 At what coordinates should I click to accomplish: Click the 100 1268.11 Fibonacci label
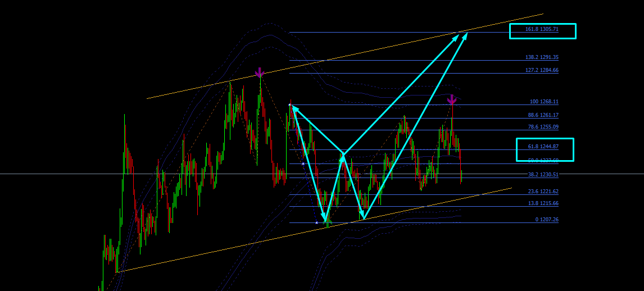point(544,102)
